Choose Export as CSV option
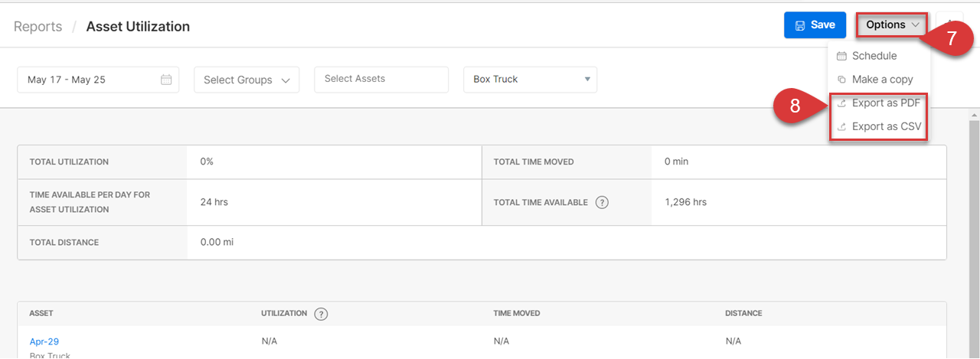The image size is (980, 359). coord(887,127)
